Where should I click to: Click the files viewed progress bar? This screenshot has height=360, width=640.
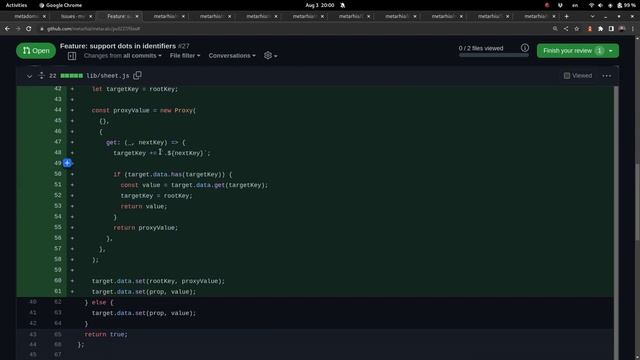[x=493, y=55]
